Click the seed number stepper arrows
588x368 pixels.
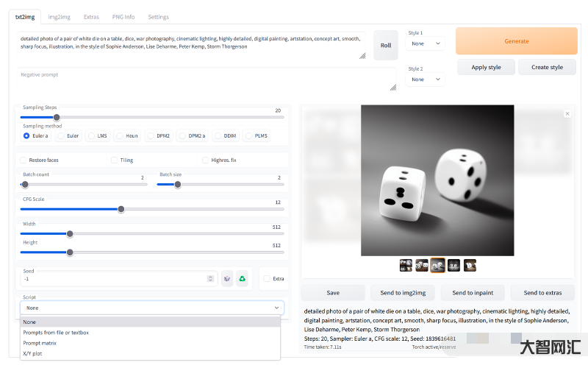click(x=210, y=278)
